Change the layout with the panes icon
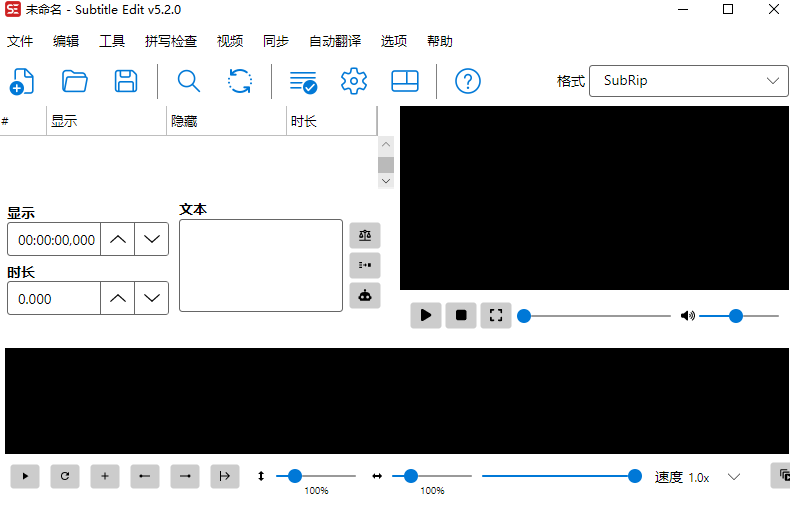The image size is (790, 516). tap(405, 81)
